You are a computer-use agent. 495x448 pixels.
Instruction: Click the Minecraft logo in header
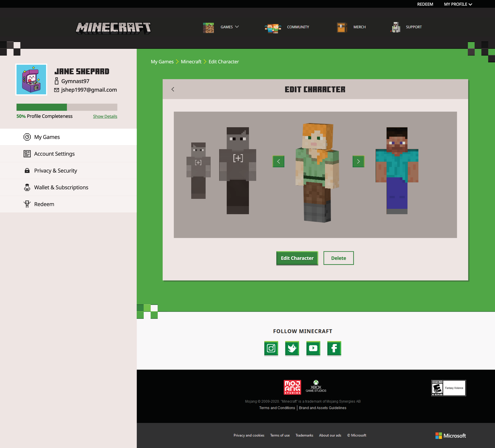113,28
